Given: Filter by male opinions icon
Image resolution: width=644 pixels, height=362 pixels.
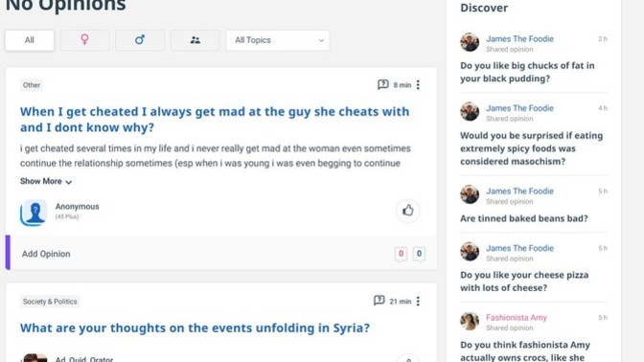Looking at the screenshot, I should point(140,40).
